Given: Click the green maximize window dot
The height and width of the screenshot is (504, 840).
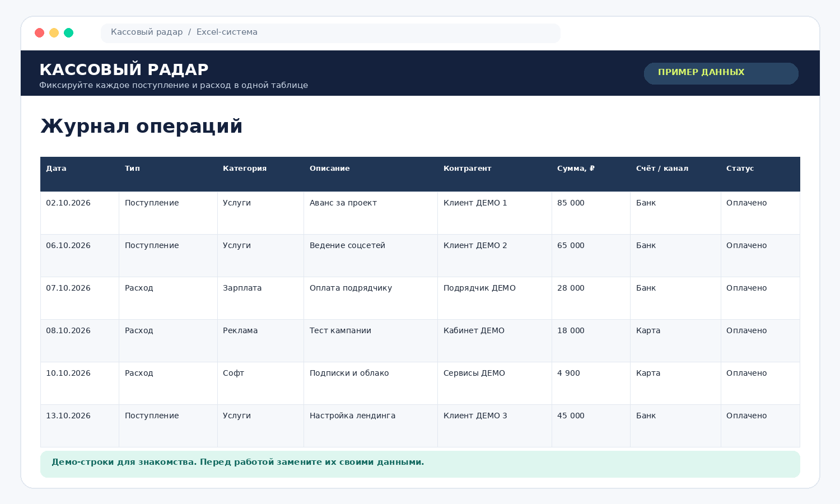Looking at the screenshot, I should click(68, 32).
